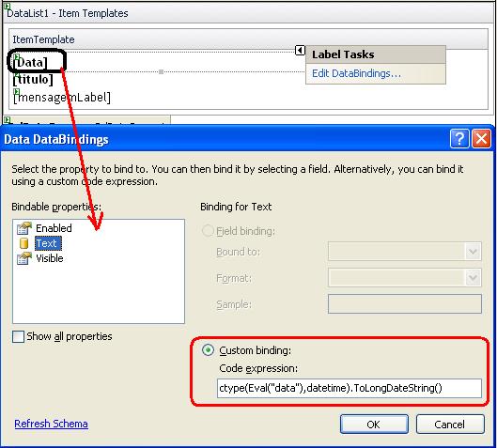Click the Code expression text field
This screenshot has width=497, height=448.
click(x=349, y=388)
